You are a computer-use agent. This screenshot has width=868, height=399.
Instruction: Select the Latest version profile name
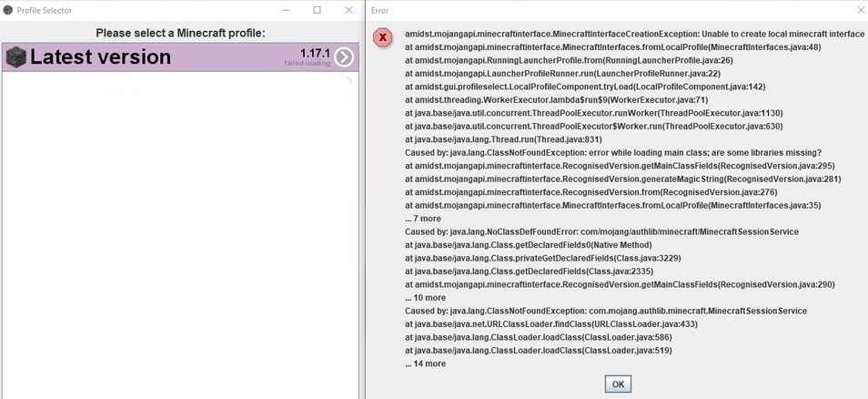click(x=100, y=57)
